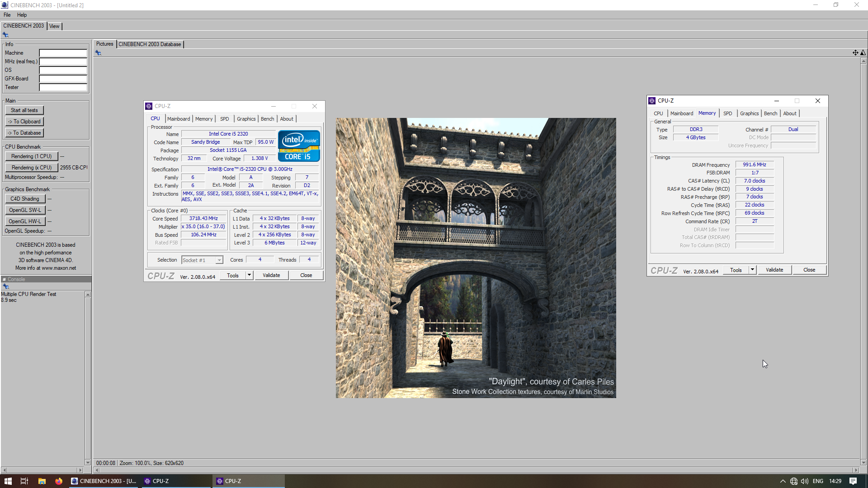868x488 pixels.
Task: Click the CINEBENCH app icon in the title bar
Action: coord(5,5)
